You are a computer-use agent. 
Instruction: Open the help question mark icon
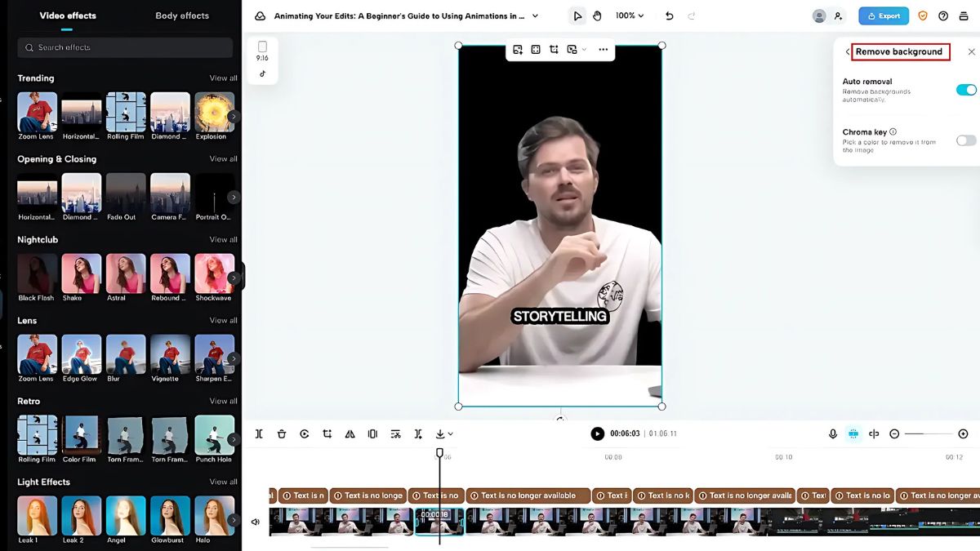point(943,16)
